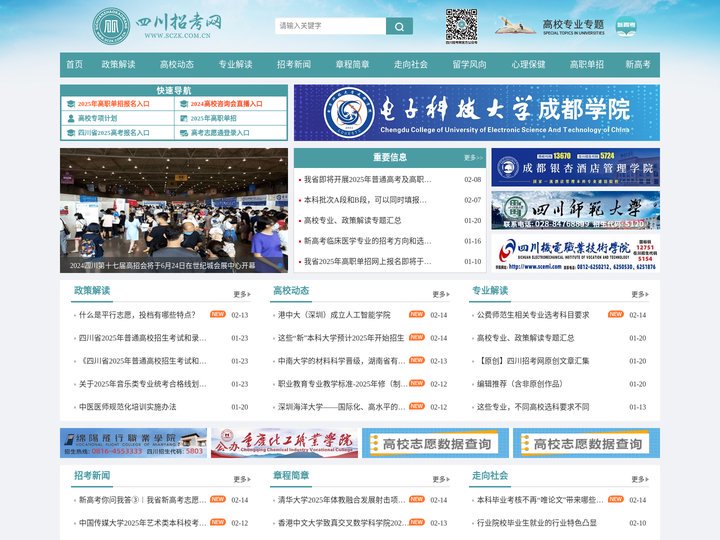Screen dimensions: 720x540
Task: Open 清华大学2025年体教融合发展射击项 article
Action: 341,500
